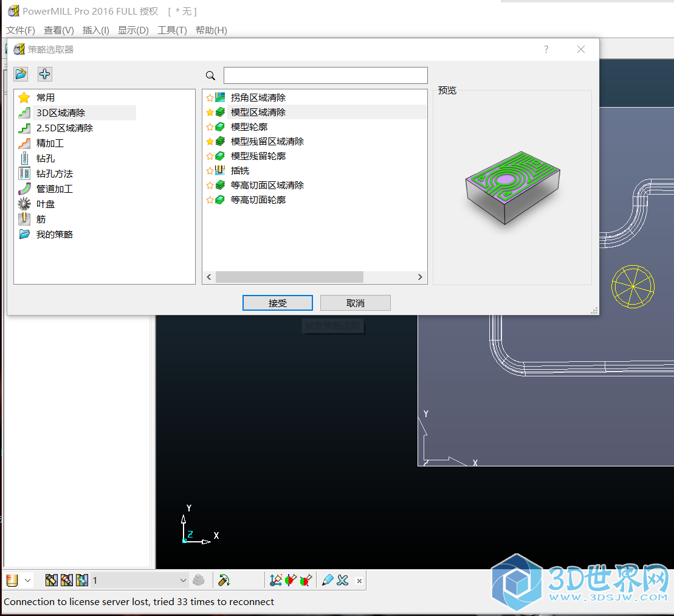Toggle favorite star for 拐角区域清除
The height and width of the screenshot is (616, 674).
click(x=210, y=98)
